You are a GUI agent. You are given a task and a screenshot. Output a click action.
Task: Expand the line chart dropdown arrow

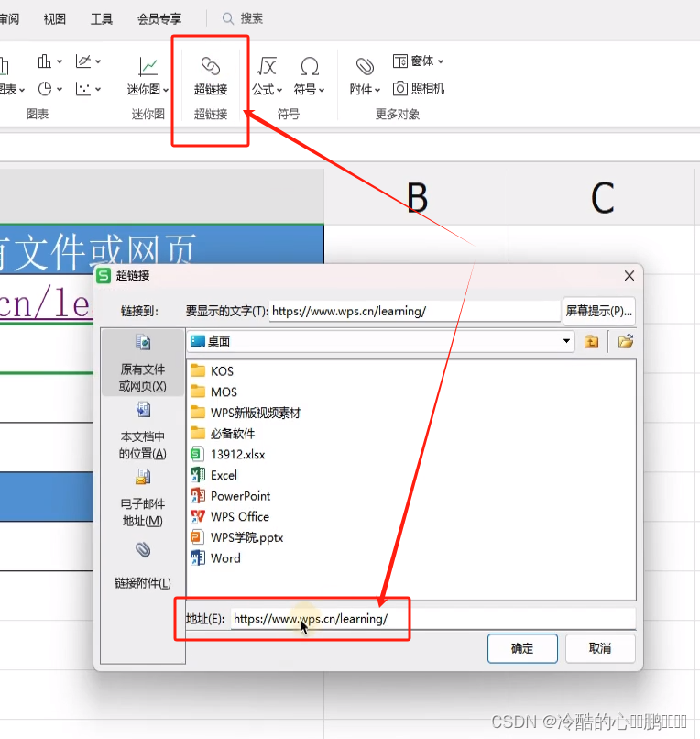98,61
